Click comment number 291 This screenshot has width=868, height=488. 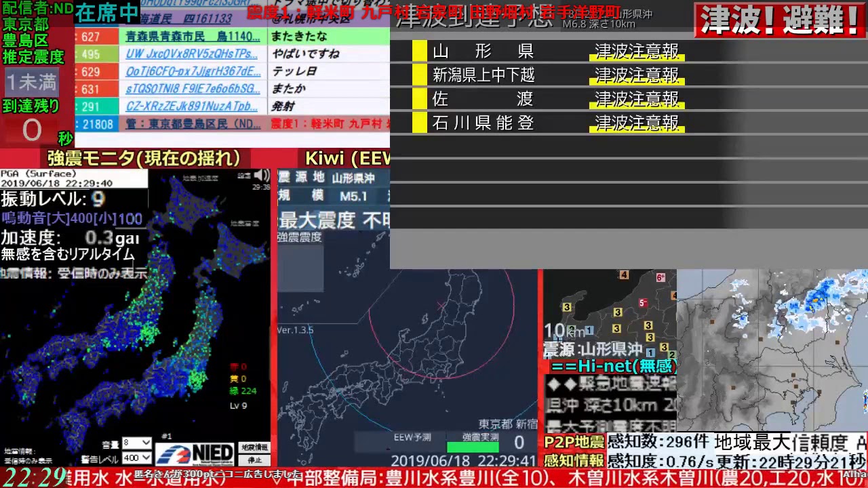(x=90, y=107)
